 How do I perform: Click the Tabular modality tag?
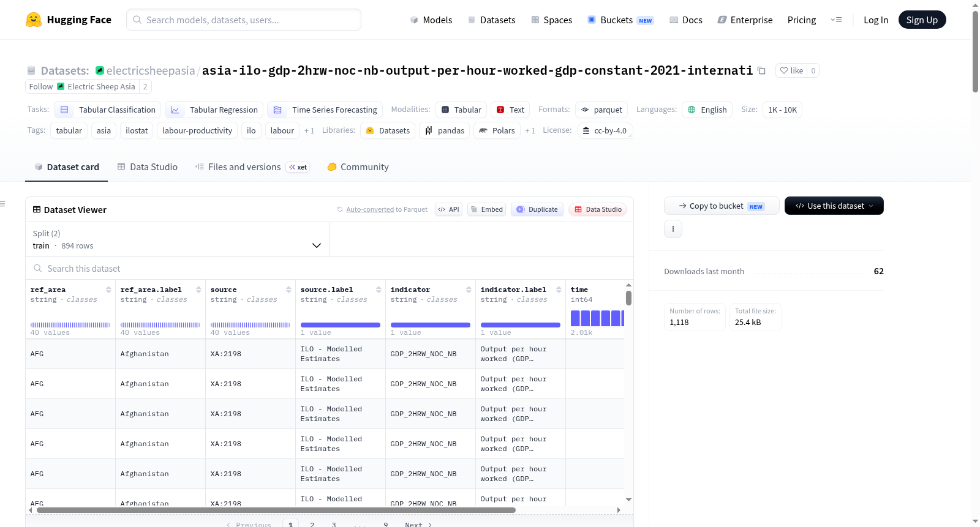[461, 110]
